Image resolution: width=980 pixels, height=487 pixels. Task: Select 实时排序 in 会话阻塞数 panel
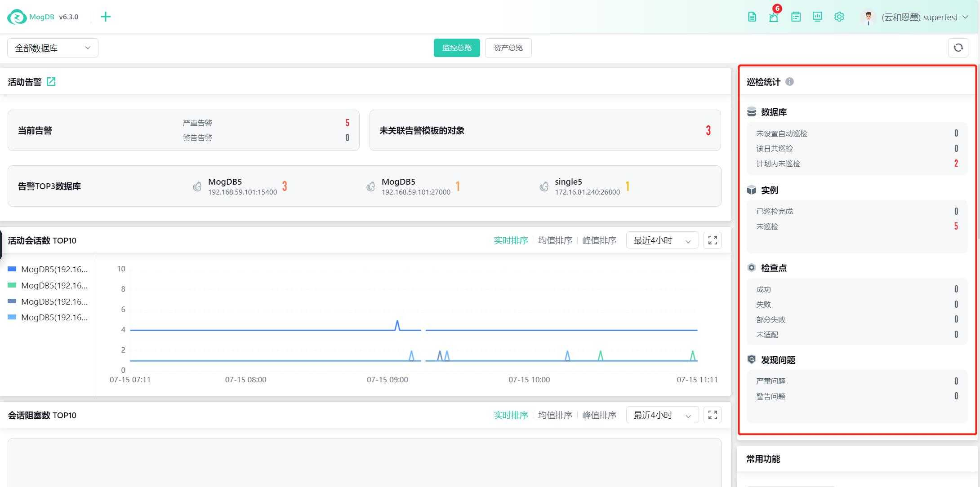511,415
